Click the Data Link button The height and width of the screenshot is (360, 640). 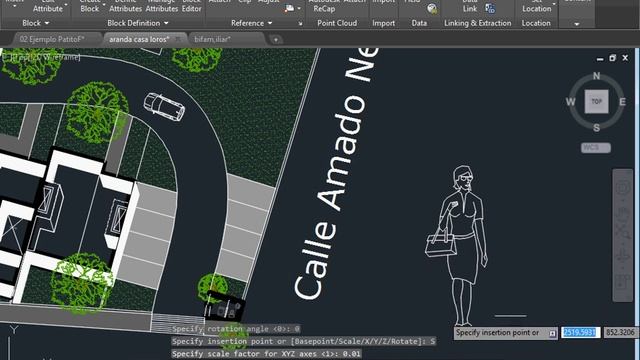coord(470,6)
